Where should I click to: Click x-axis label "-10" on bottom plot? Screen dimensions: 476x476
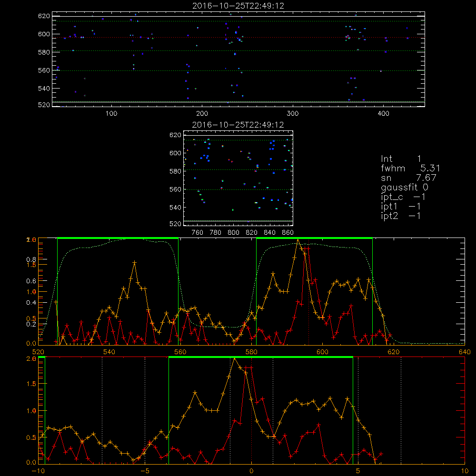(x=38, y=471)
